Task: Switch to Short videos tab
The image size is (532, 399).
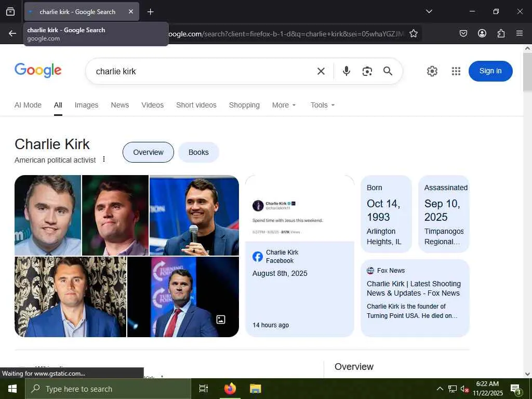Action: tap(196, 105)
